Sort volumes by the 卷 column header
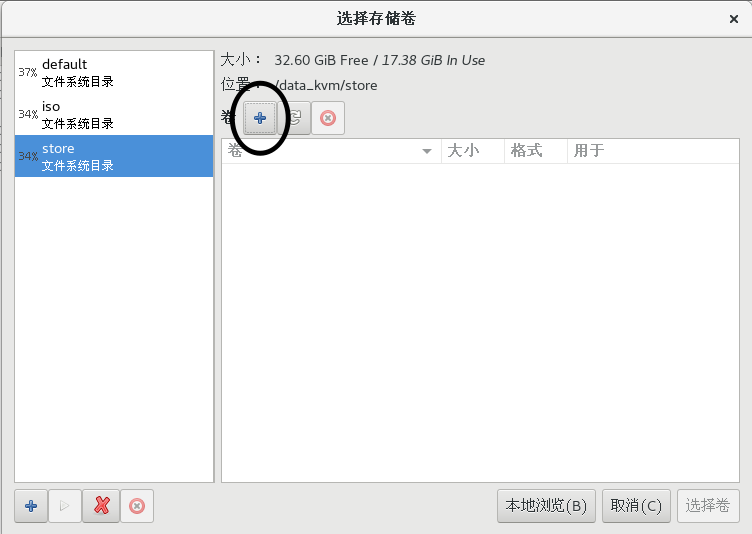The width and height of the screenshot is (752, 534). pyautogui.click(x=320, y=151)
